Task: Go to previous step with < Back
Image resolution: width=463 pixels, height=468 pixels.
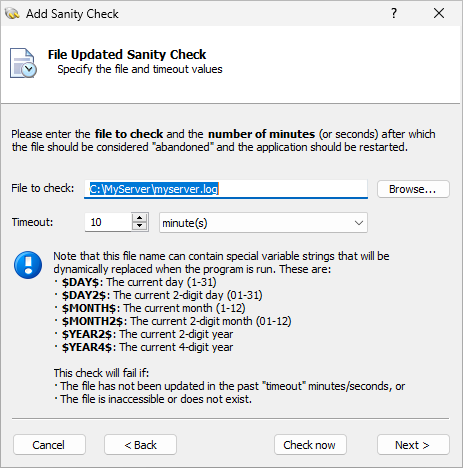Action: click(x=140, y=445)
